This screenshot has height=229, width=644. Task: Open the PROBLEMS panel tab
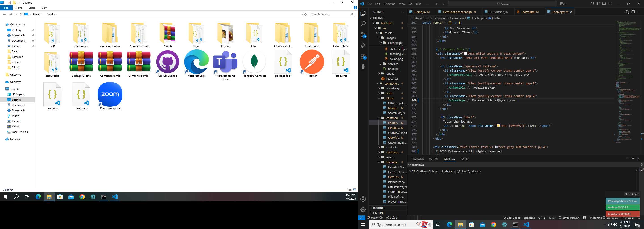pos(417,159)
